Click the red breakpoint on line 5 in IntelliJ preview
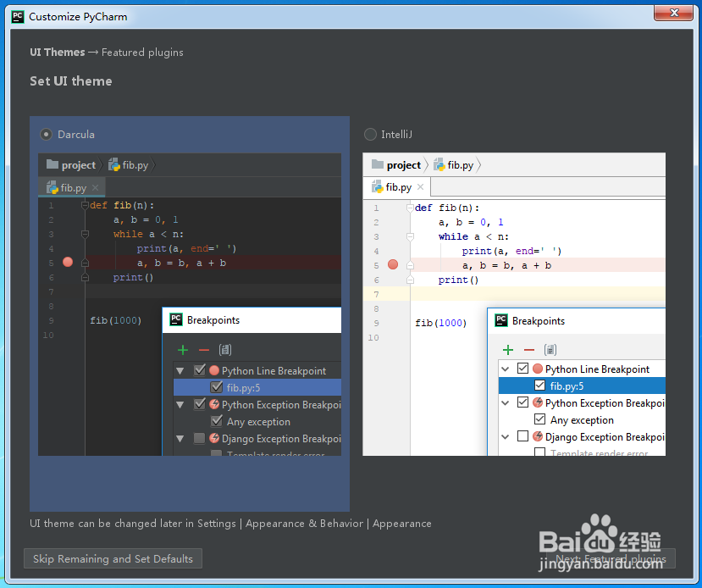 [x=393, y=264]
